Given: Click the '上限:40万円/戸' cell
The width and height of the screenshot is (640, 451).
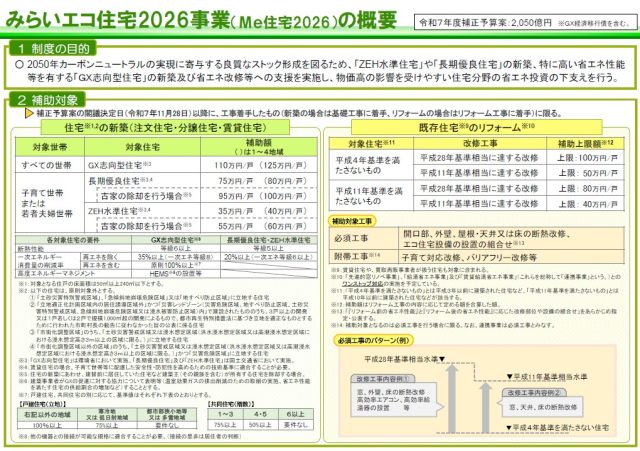Looking at the screenshot, I should [588, 204].
